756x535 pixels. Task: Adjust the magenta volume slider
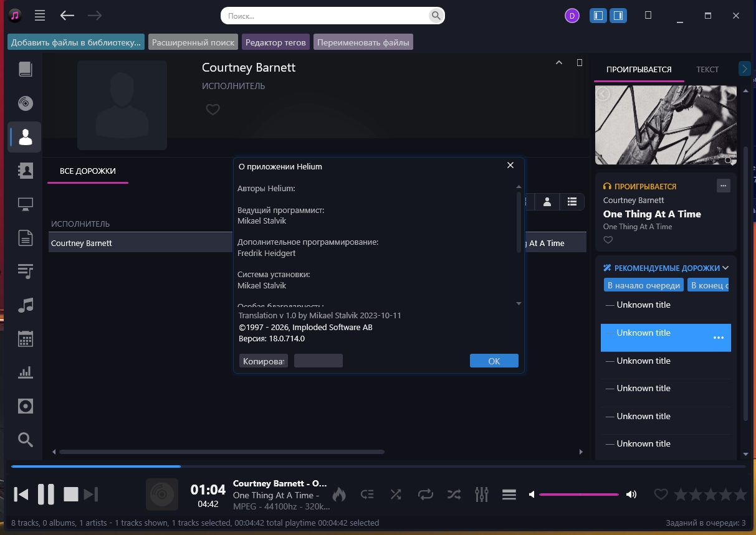pyautogui.click(x=579, y=495)
